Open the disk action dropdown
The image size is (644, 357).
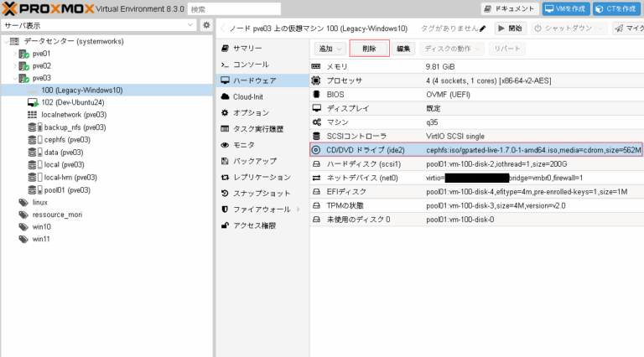(452, 49)
